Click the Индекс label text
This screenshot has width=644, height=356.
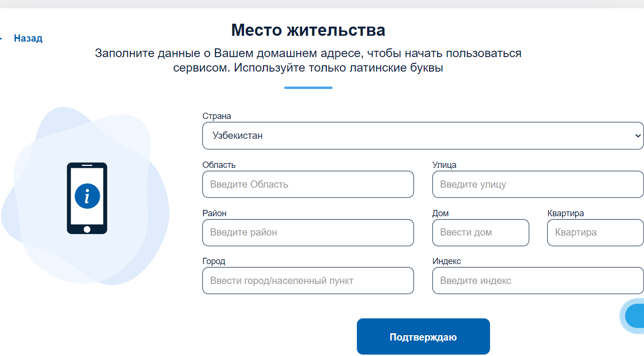click(x=446, y=261)
